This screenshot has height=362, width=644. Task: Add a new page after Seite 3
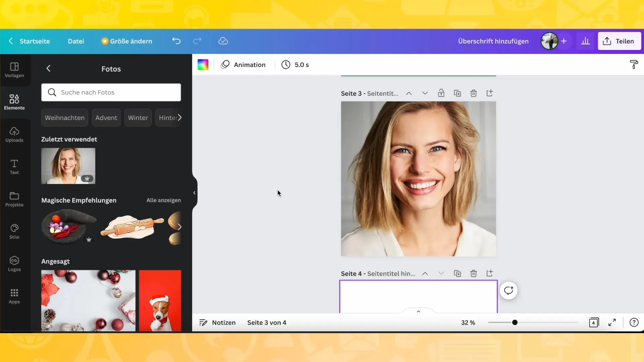[489, 93]
